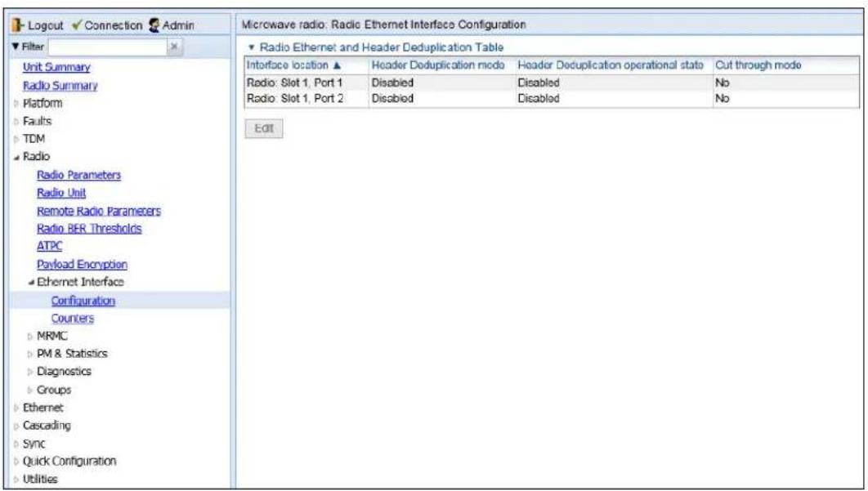Expand the PM & Statistics node
Viewport: 868px width, 491px height.
pyautogui.click(x=30, y=355)
